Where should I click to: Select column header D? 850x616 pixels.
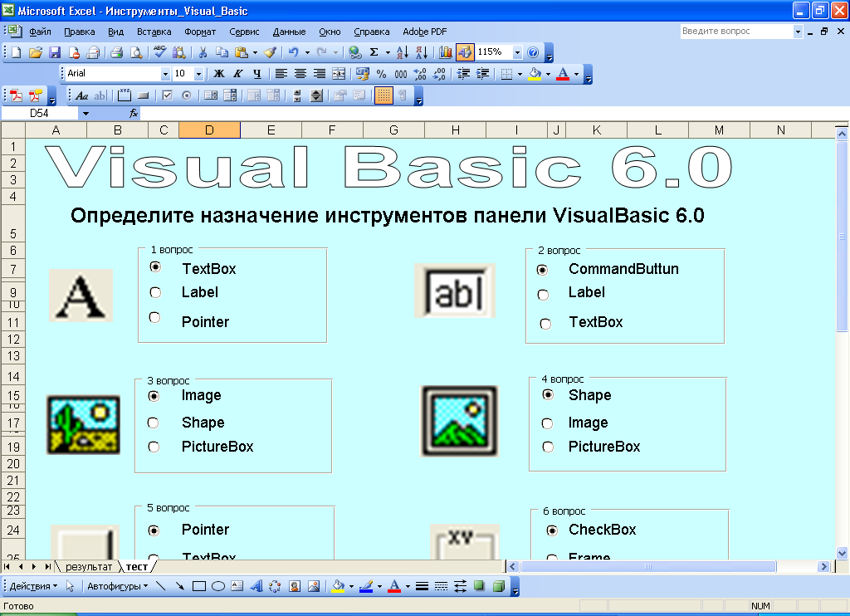click(x=209, y=130)
